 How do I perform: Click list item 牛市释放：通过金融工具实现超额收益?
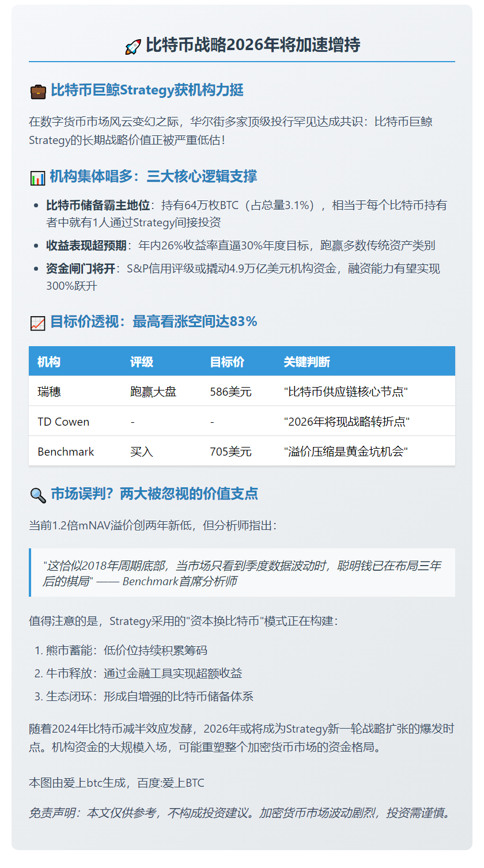coord(144,674)
